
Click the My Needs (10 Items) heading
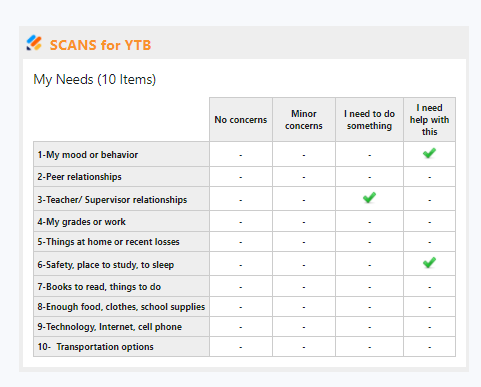pos(95,80)
